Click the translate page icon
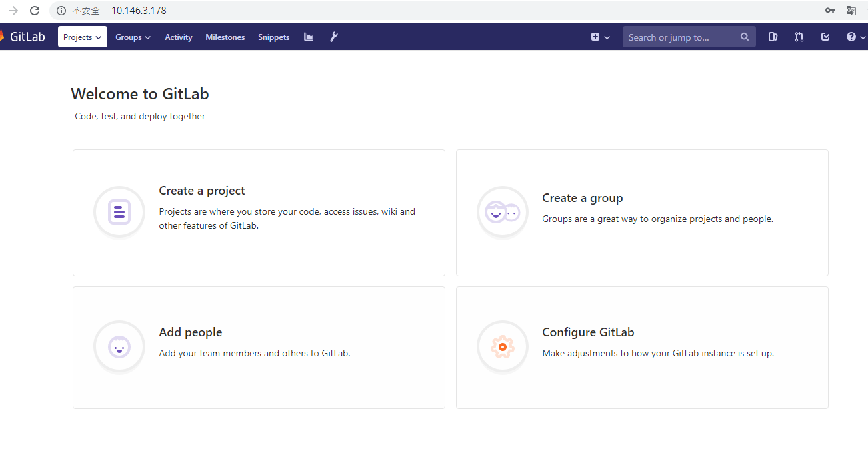This screenshot has width=868, height=461. pyautogui.click(x=851, y=11)
